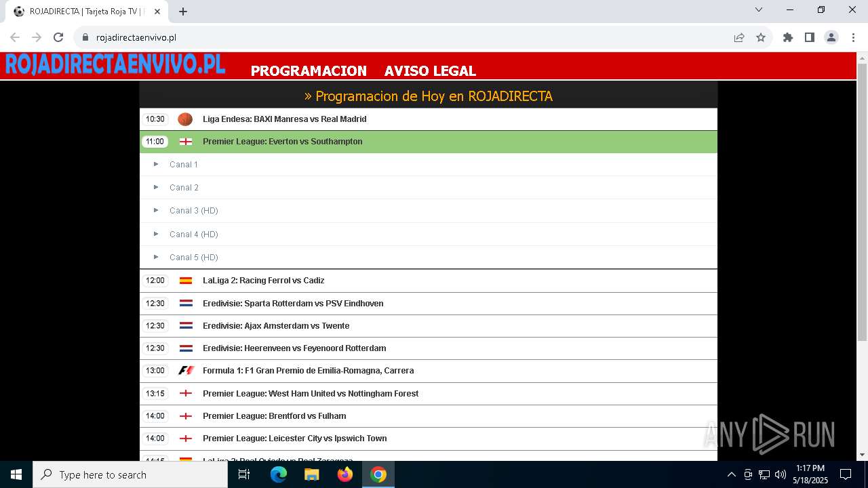Click the England flag next to Everton vs Southampton
Screen dimensions: 868x488
186,142
